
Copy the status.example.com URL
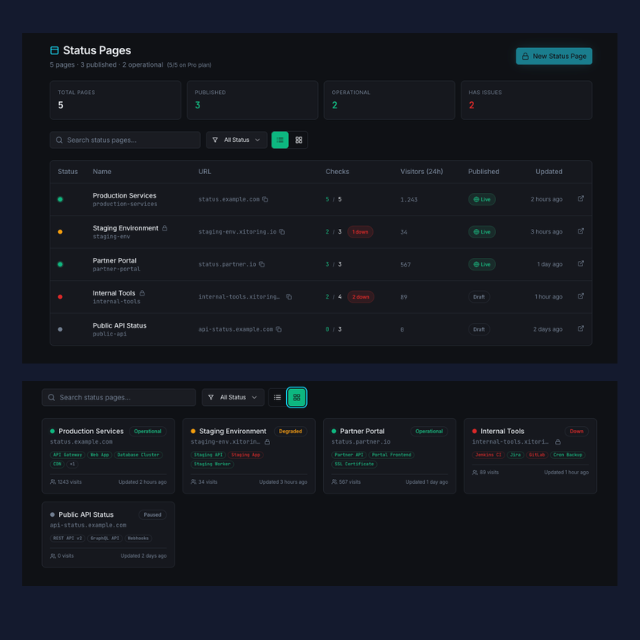coord(265,199)
